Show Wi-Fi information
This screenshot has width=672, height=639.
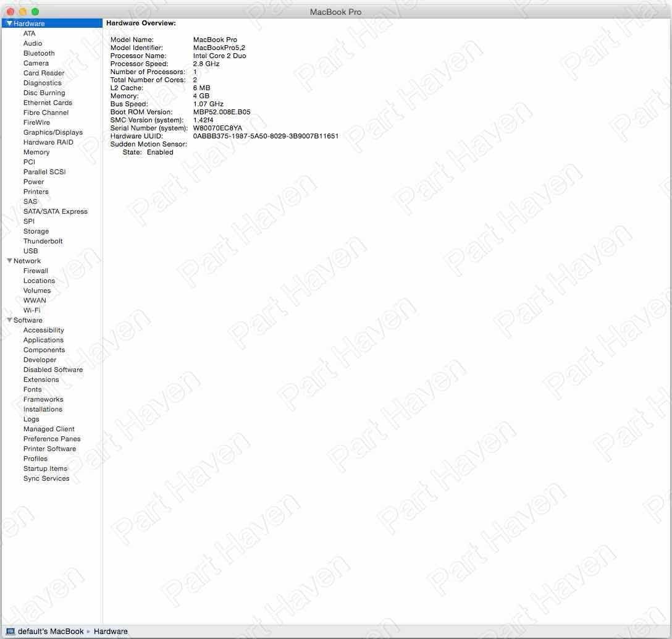click(x=31, y=310)
